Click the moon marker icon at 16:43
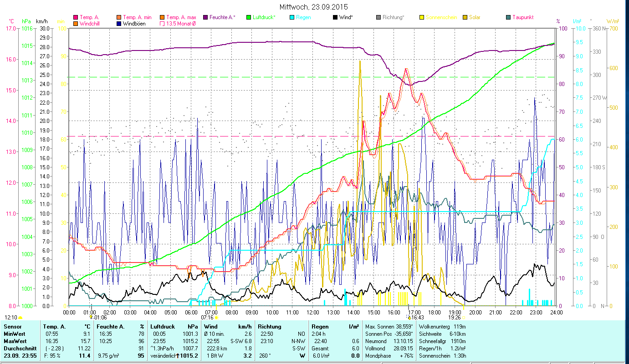The width and height of the screenshot is (629, 364). tap(409, 318)
